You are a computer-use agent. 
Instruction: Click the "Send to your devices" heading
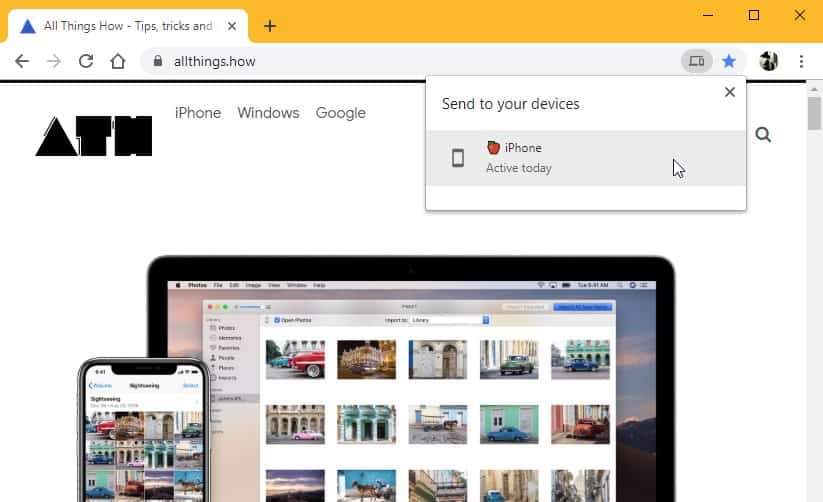(511, 104)
